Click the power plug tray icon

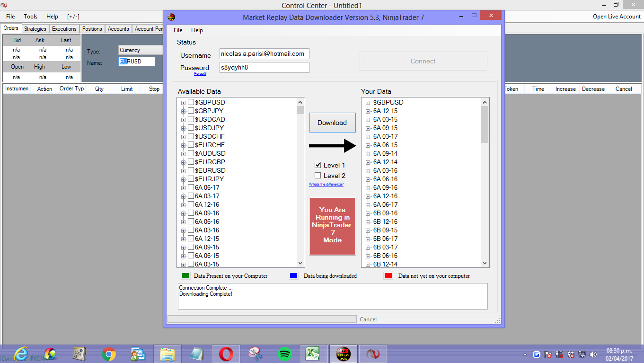pos(559,354)
